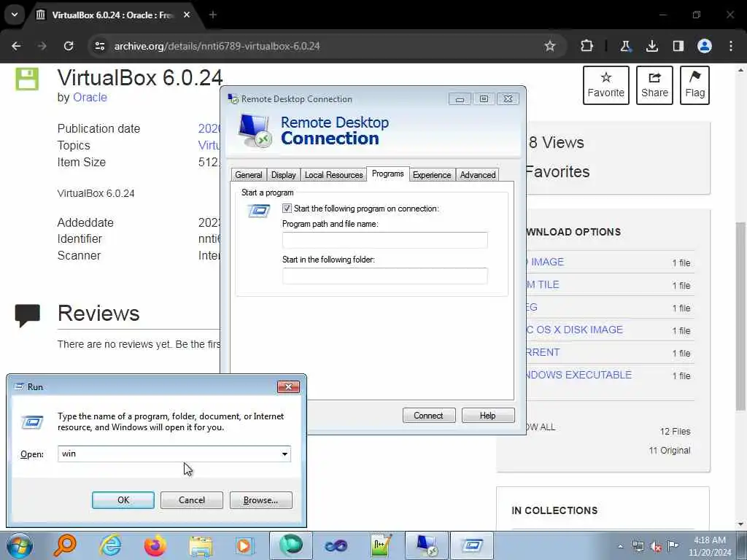Open Chrome Labs flask icon

[625, 46]
